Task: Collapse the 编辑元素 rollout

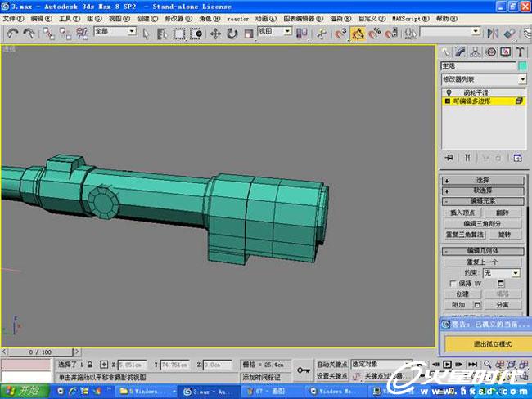Action: (x=482, y=201)
